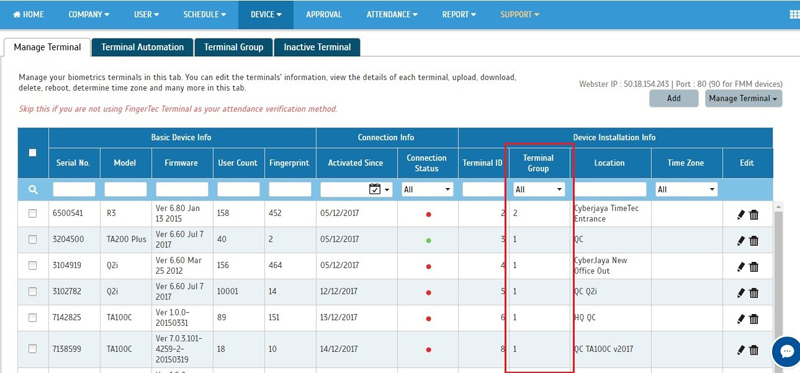Focus the Terminal ID filter field
Image resolution: width=800 pixels, height=373 pixels.
(x=484, y=189)
